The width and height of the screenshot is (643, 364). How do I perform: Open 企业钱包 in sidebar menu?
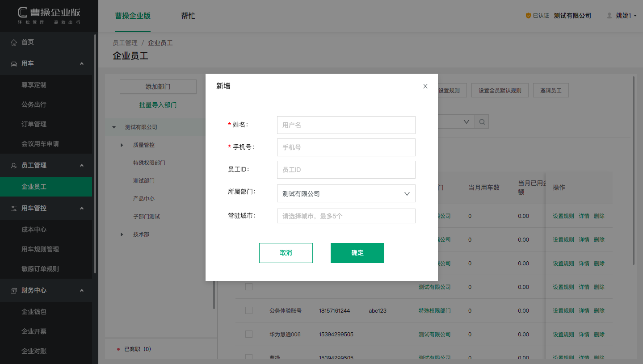point(34,312)
